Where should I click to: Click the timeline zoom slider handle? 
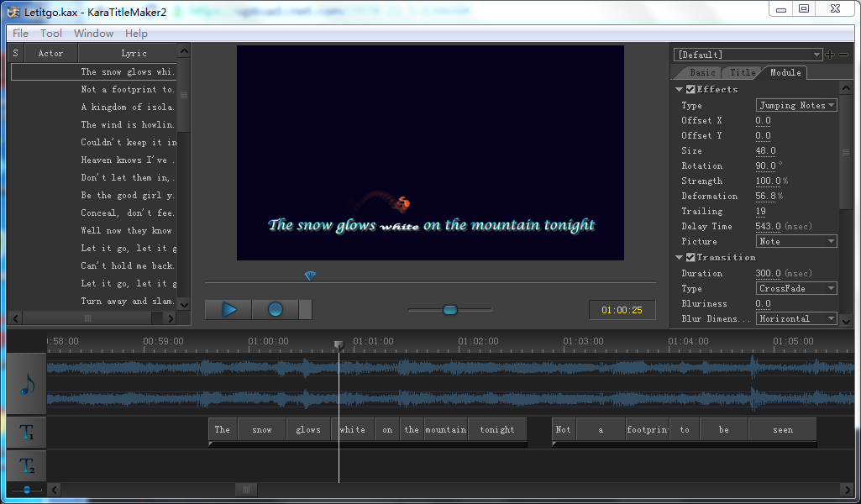pos(26,490)
